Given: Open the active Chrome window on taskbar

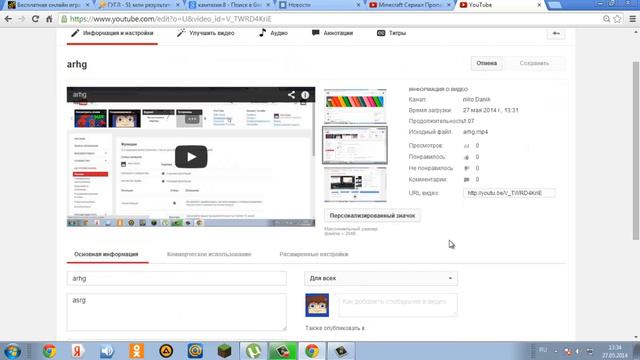Looking at the screenshot, I should tap(312, 351).
